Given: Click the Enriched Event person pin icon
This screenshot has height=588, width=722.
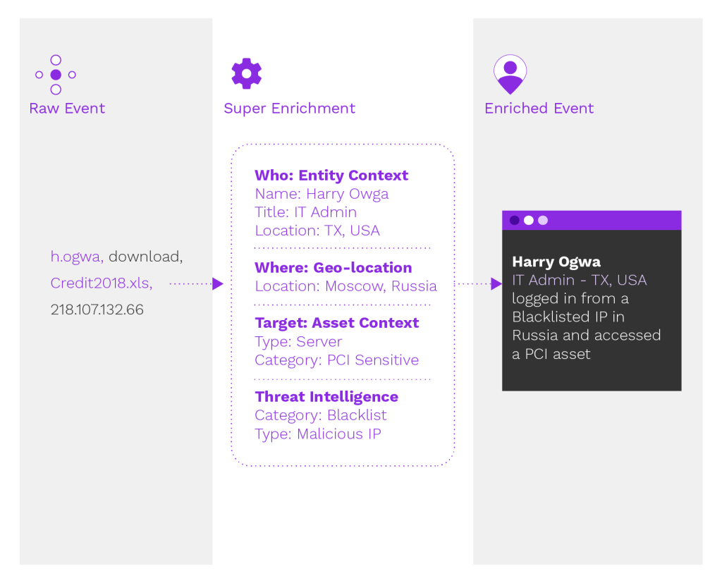Looking at the screenshot, I should point(510,75).
